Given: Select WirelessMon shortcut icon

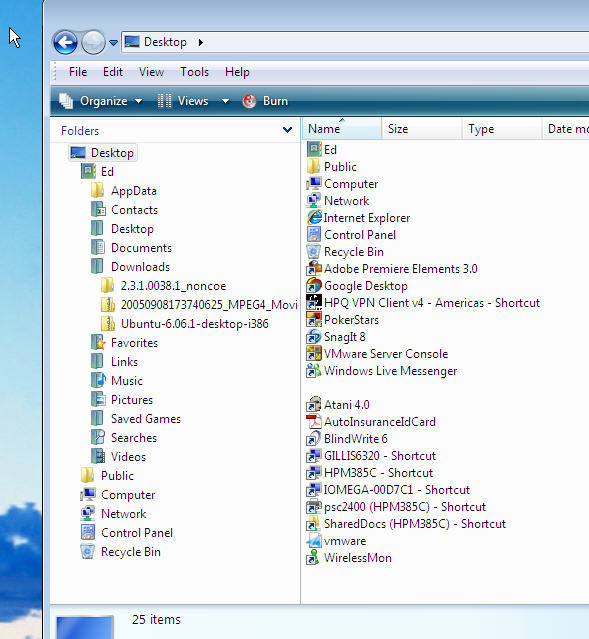Looking at the screenshot, I should click(x=314, y=558).
